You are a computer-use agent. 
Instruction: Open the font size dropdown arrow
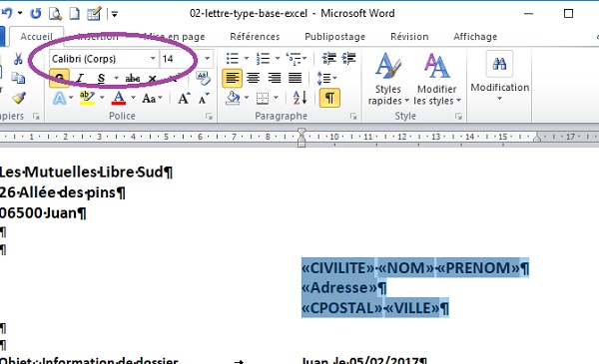tap(207, 59)
